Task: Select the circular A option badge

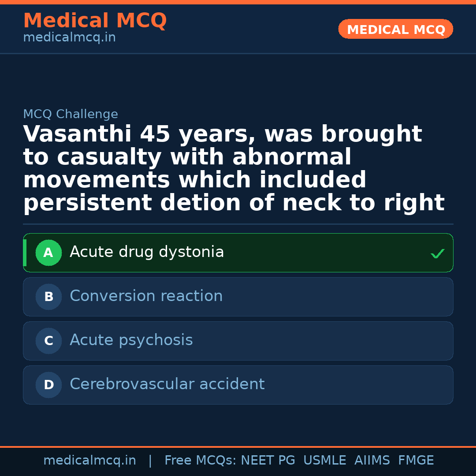Action: tap(48, 253)
